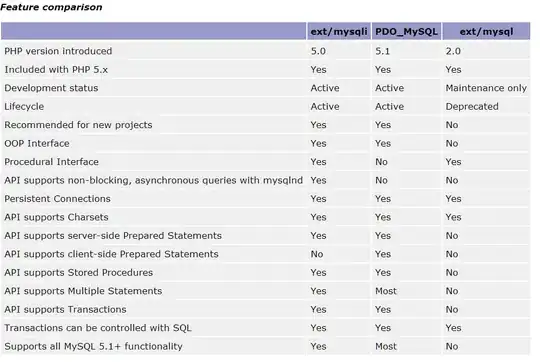540x362 pixels.
Task: Click the Development status row label
Action: 51,88
